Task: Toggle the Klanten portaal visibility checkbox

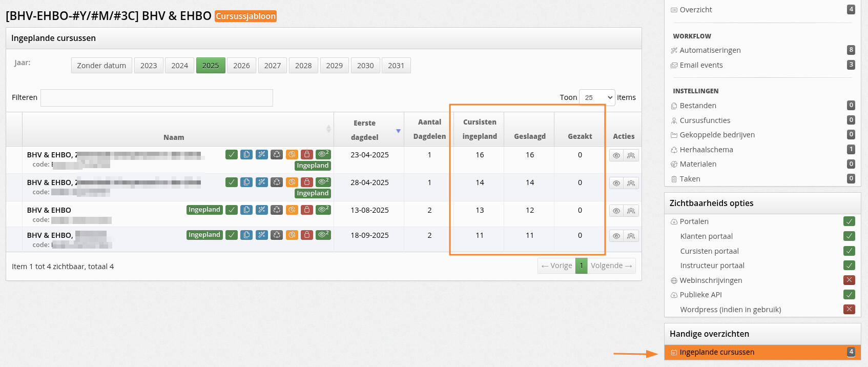Action: [849, 236]
